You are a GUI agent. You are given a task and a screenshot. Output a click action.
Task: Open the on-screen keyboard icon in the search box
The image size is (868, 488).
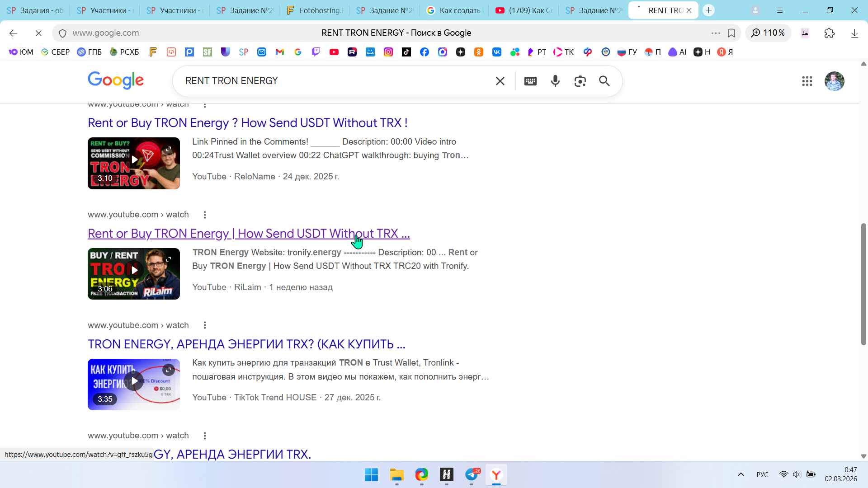[530, 81]
